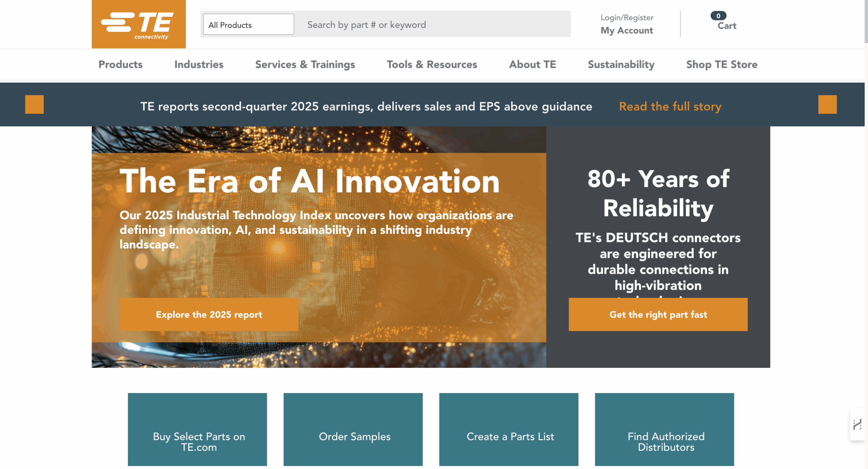Click The Era of AI Innovation heading
Image resolution: width=868 pixels, height=469 pixels.
[310, 181]
